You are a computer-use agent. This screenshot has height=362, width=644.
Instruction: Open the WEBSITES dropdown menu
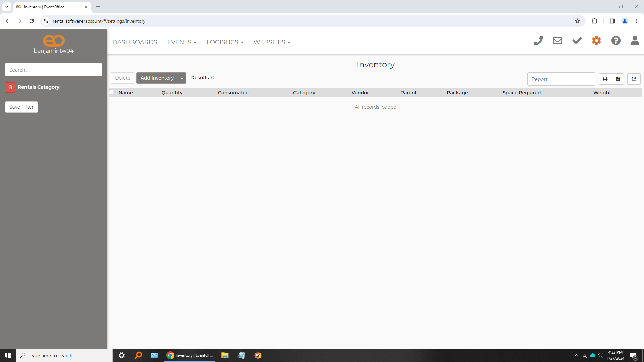(272, 42)
